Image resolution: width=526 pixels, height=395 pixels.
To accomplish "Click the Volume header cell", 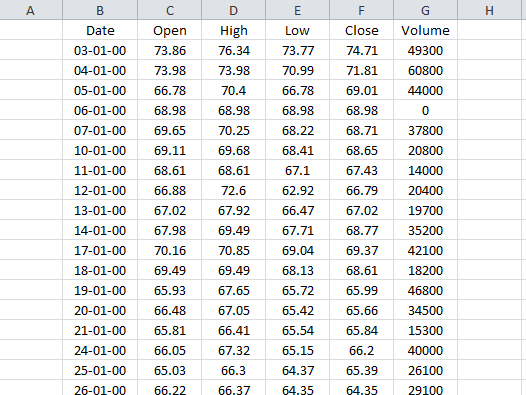I will (x=425, y=30).
